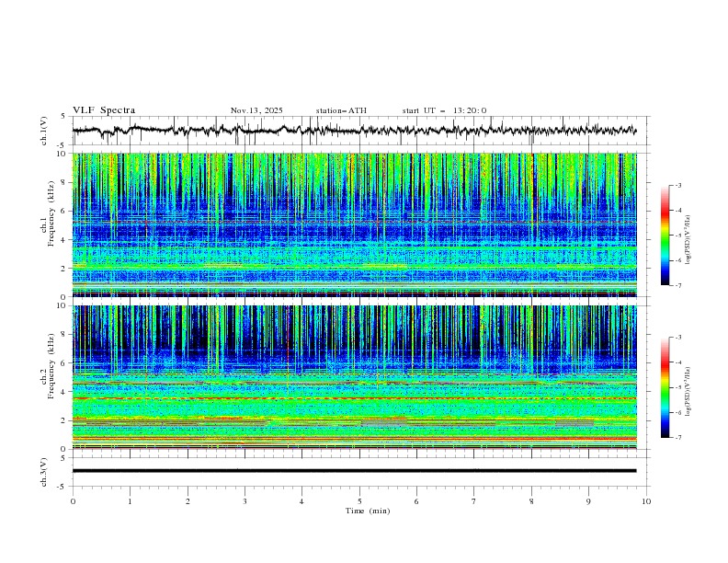This screenshot has height=563, width=728.
Task: Click time axis tick label '3'
Action: [245, 501]
